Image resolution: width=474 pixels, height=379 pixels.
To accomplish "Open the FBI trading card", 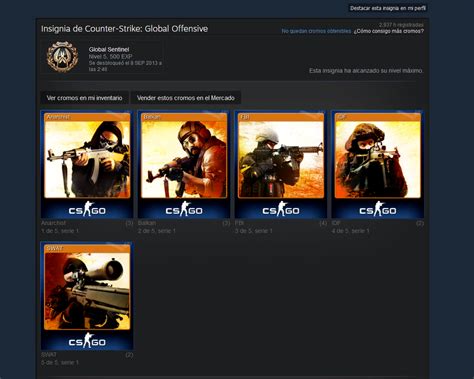I will coord(281,164).
